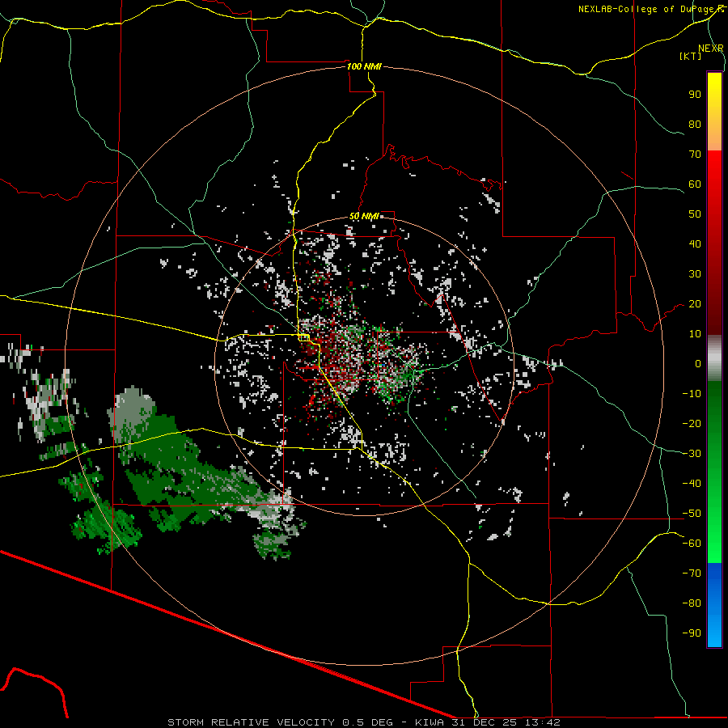Click the 0 value on velocity scale

click(x=698, y=364)
